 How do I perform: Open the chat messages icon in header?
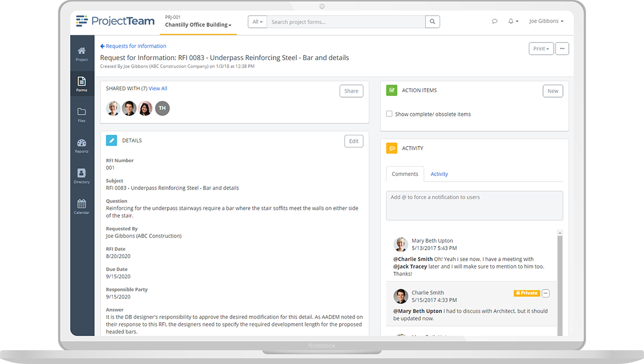pos(494,21)
